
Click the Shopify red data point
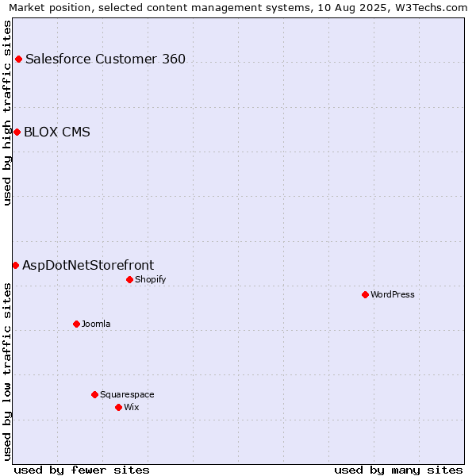coord(129,279)
